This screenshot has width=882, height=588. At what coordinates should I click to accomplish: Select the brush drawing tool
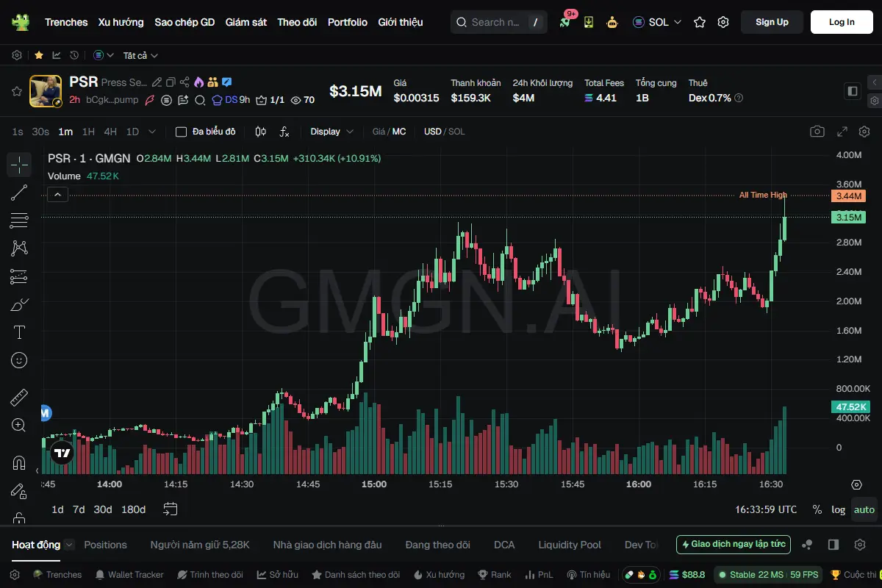19,304
